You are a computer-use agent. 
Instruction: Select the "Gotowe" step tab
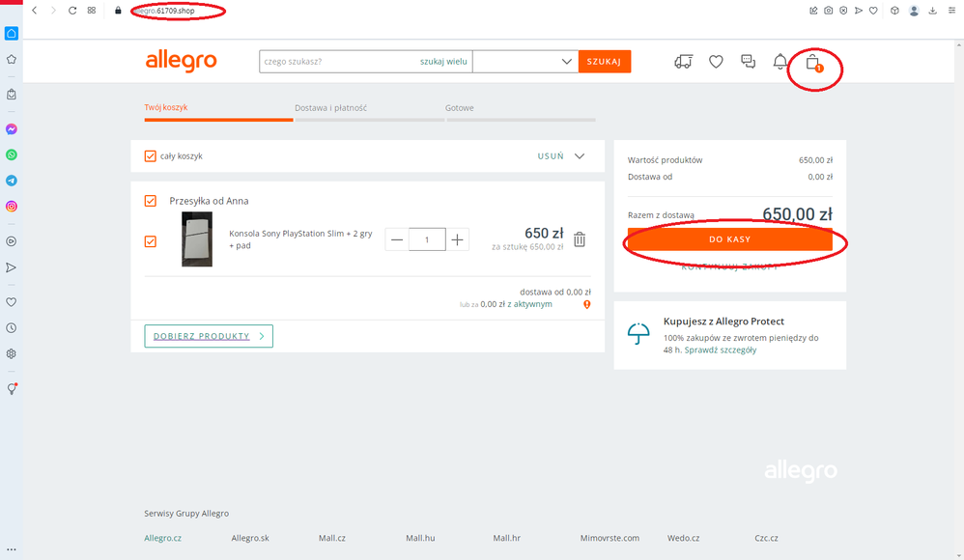[x=459, y=108]
